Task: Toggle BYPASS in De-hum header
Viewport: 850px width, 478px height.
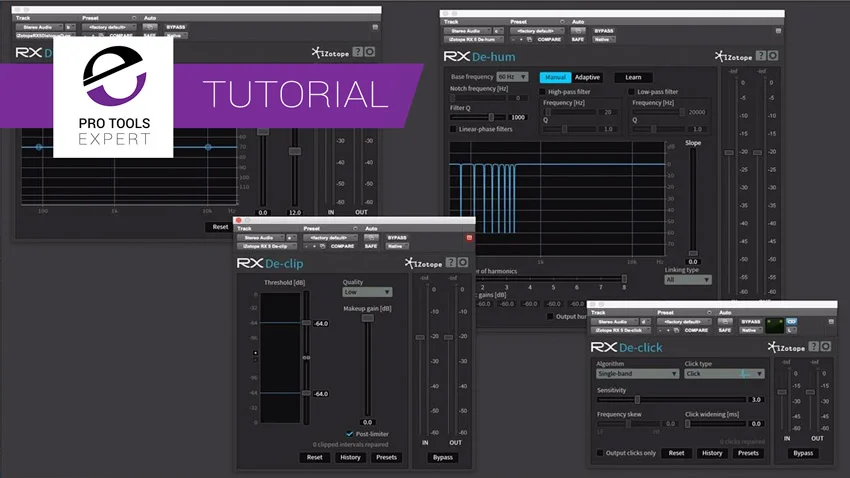Action: tap(604, 31)
